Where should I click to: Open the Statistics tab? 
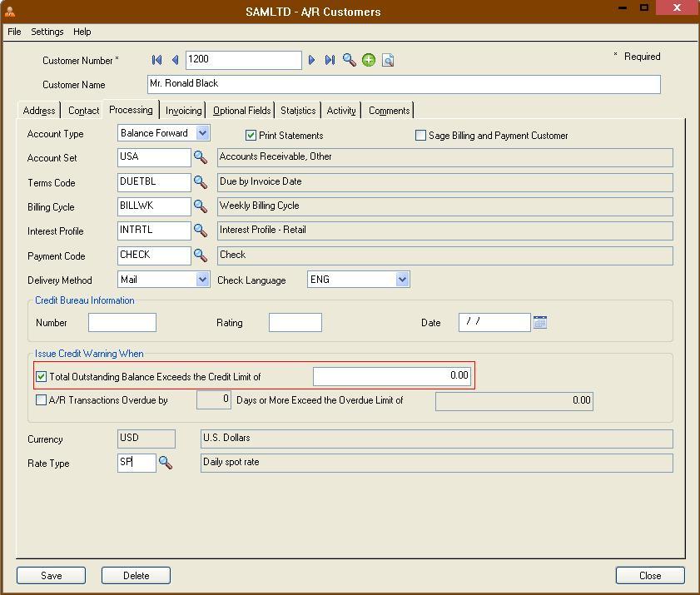298,111
